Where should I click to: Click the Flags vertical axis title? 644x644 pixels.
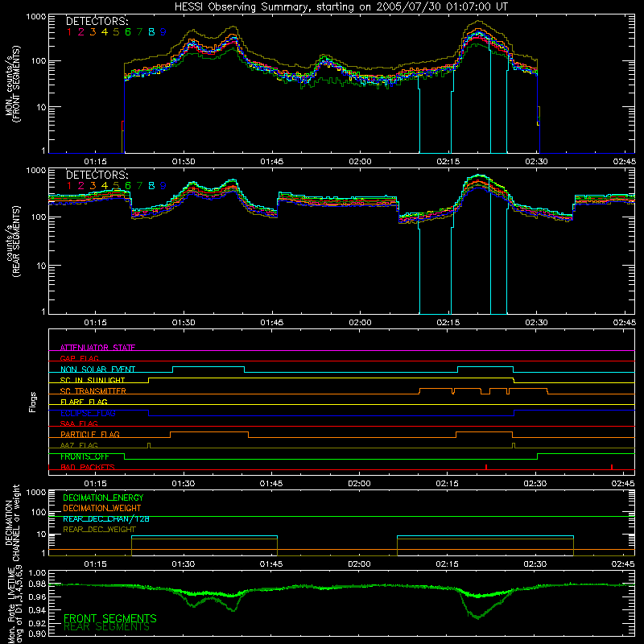(32, 402)
